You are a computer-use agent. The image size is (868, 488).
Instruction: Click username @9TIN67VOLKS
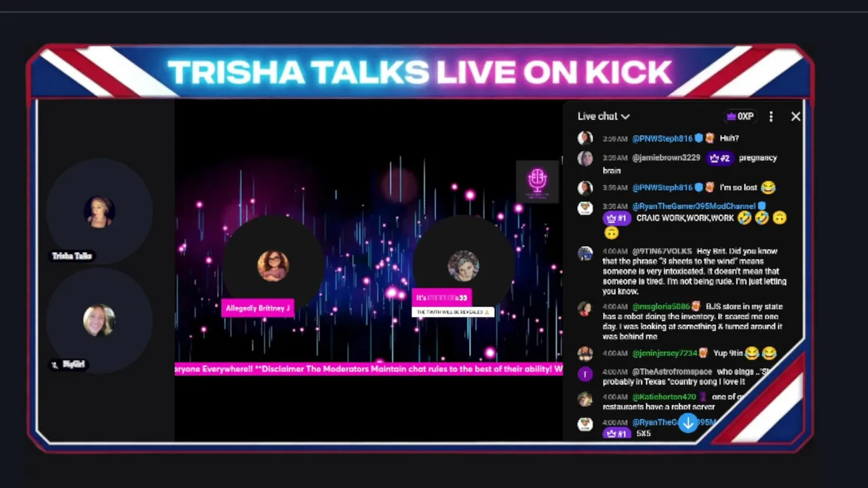click(x=662, y=251)
